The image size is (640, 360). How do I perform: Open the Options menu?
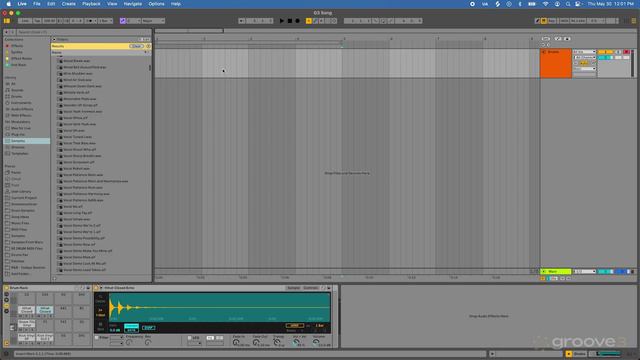156,4
